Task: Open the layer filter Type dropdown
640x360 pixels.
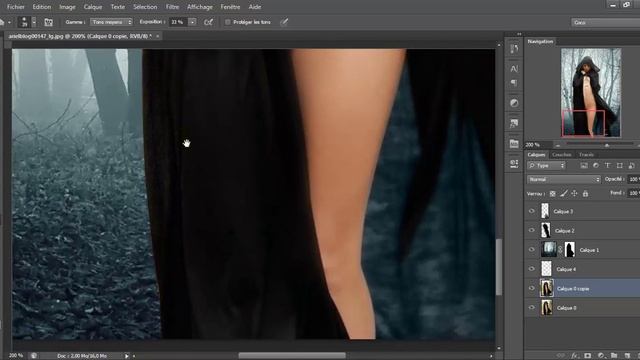Action: point(546,166)
